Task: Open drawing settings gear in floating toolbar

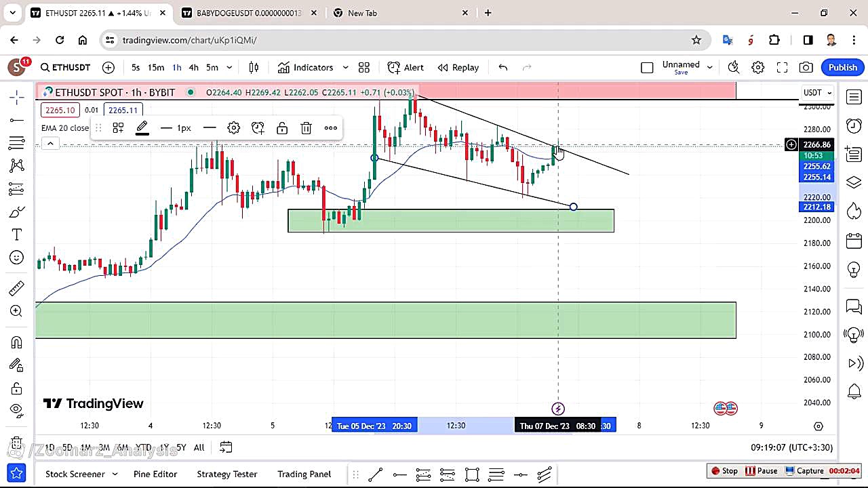Action: pyautogui.click(x=234, y=127)
